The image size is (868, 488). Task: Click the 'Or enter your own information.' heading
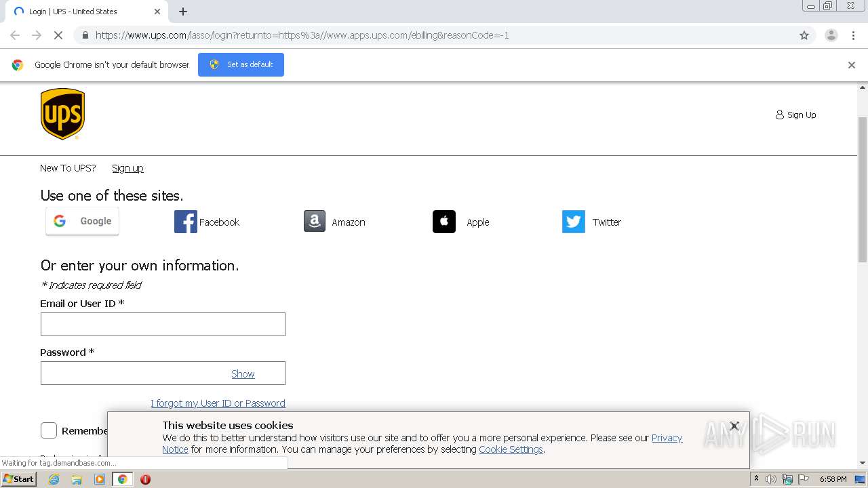tap(140, 266)
